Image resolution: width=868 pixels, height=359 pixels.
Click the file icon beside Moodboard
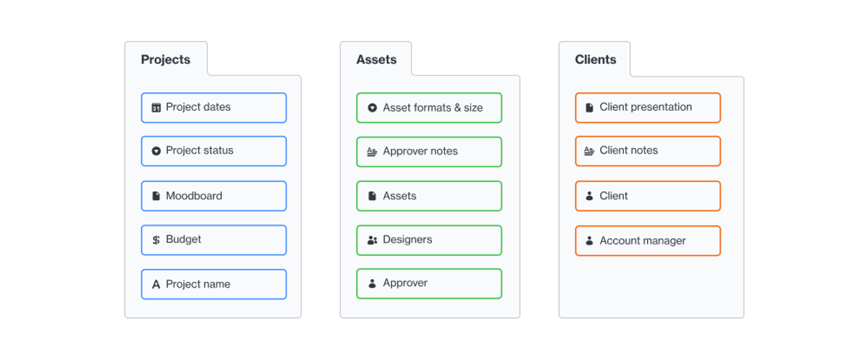(156, 196)
